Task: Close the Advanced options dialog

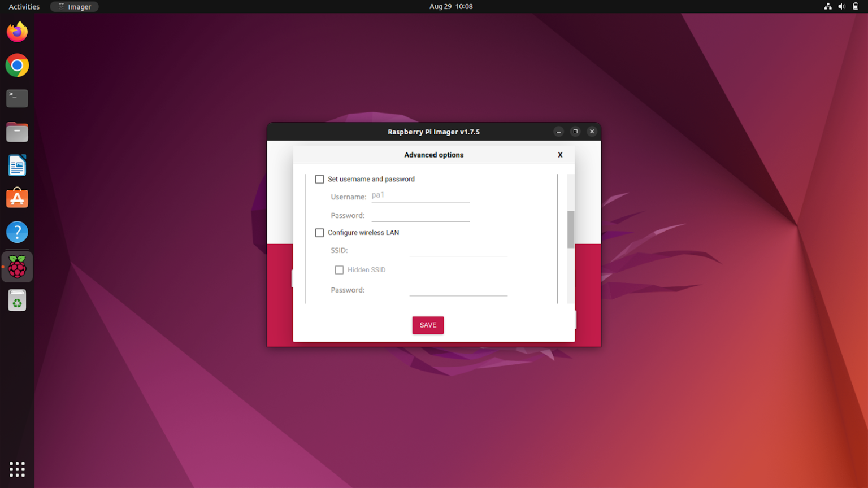Action: (x=560, y=155)
